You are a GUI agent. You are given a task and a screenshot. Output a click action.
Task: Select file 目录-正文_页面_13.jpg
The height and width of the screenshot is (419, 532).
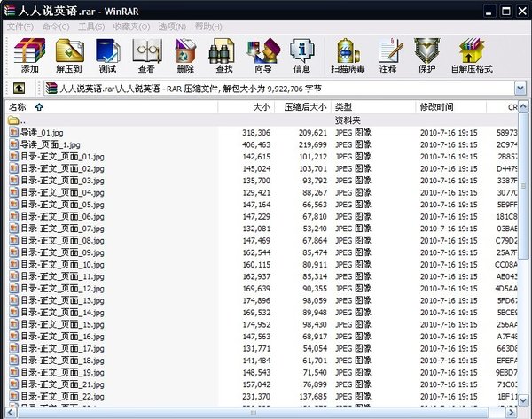coord(62,300)
